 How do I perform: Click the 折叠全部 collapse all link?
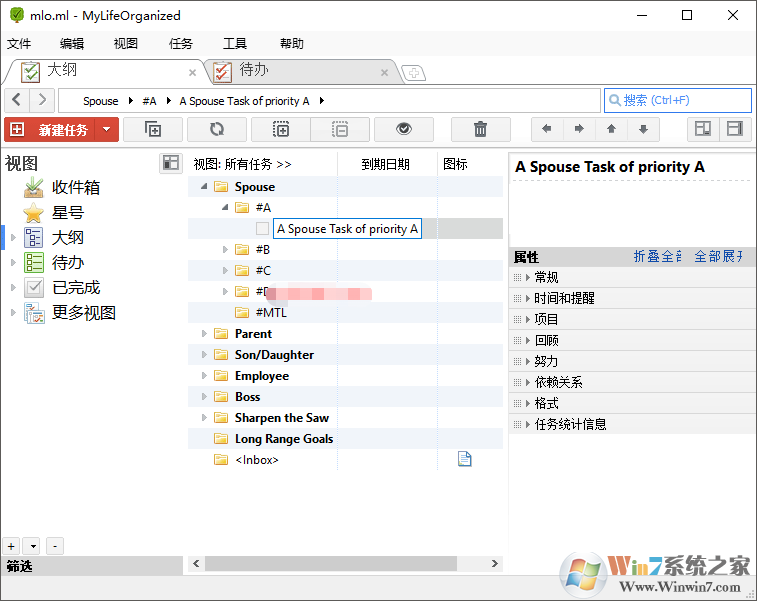pyautogui.click(x=657, y=256)
